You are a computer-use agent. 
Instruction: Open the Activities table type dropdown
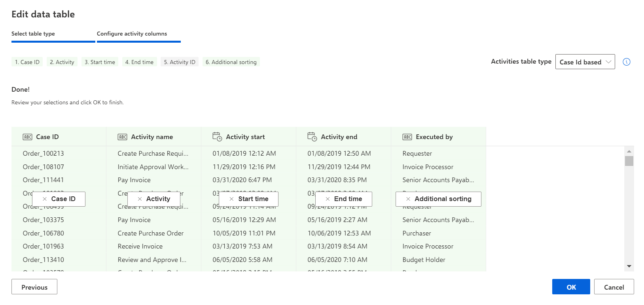585,62
